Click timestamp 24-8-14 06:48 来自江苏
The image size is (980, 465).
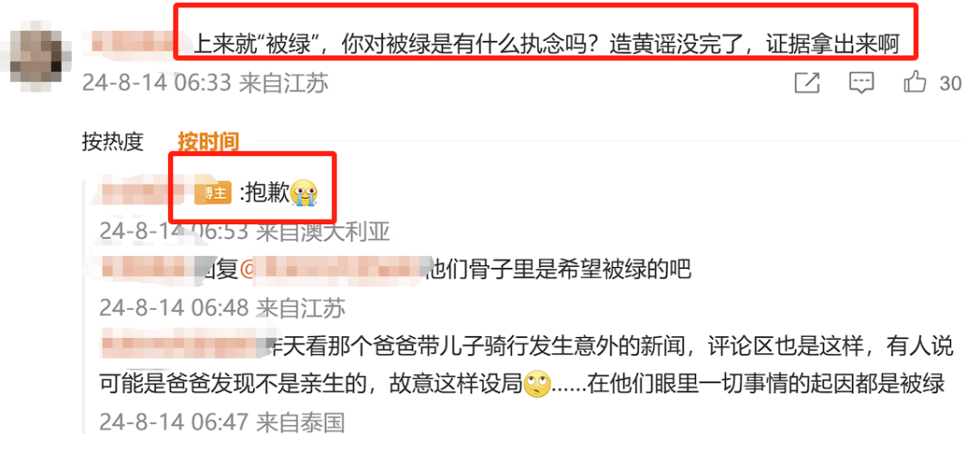(222, 307)
